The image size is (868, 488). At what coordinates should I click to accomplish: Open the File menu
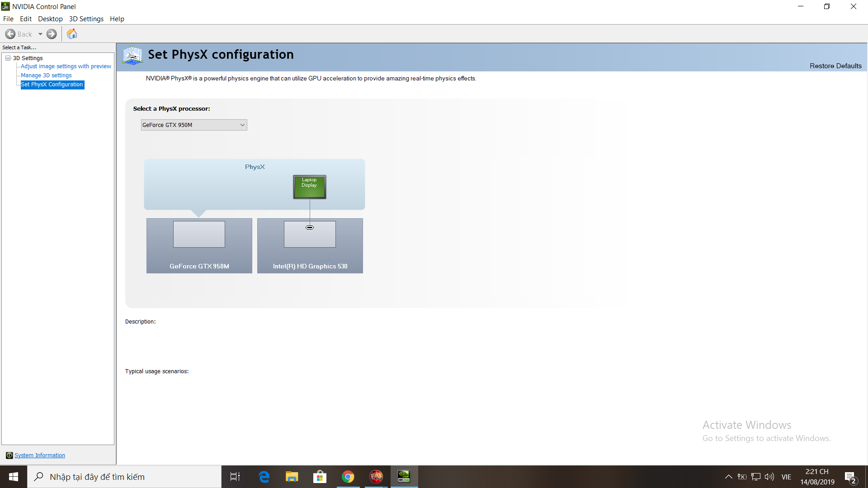[x=7, y=19]
